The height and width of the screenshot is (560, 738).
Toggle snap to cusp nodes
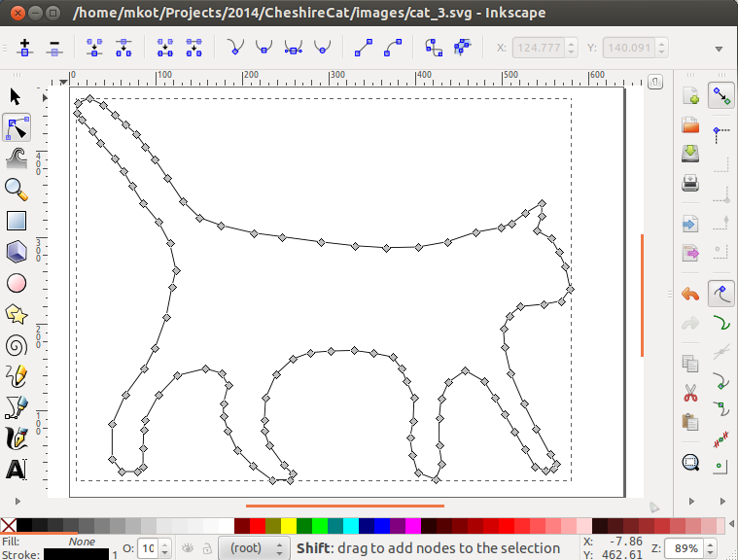(x=721, y=381)
